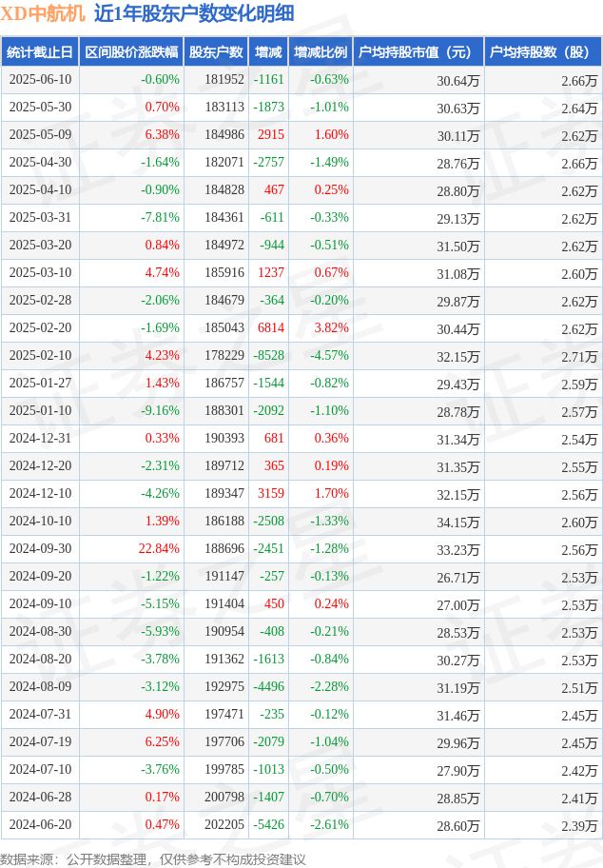Click the -4.57% change ratio cell

[x=321, y=355]
